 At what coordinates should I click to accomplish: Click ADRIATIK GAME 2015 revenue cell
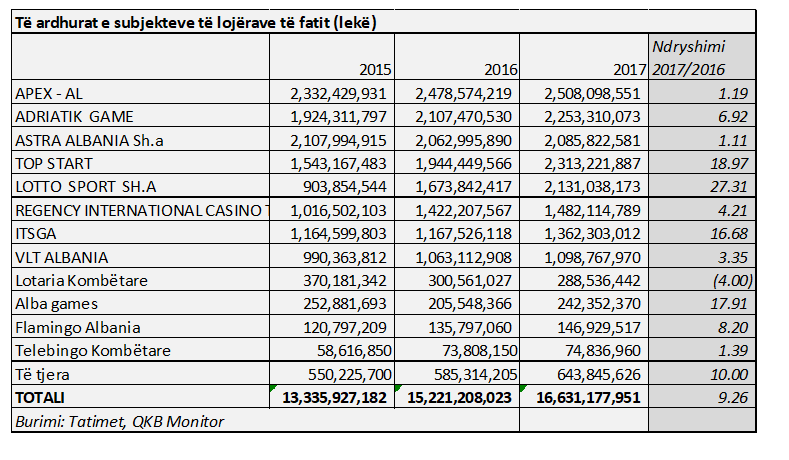point(332,117)
